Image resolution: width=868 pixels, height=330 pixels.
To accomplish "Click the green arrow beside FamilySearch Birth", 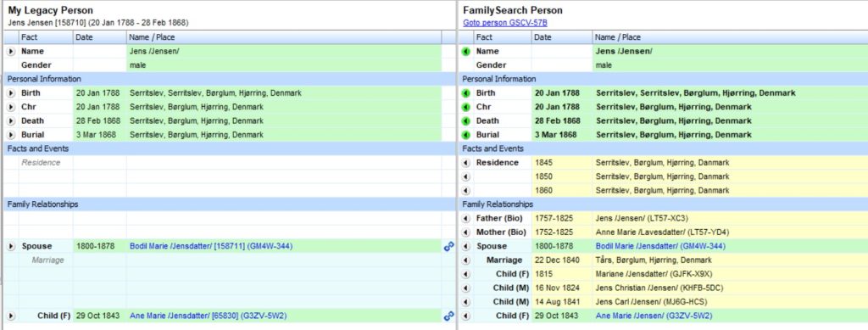I will [x=465, y=93].
